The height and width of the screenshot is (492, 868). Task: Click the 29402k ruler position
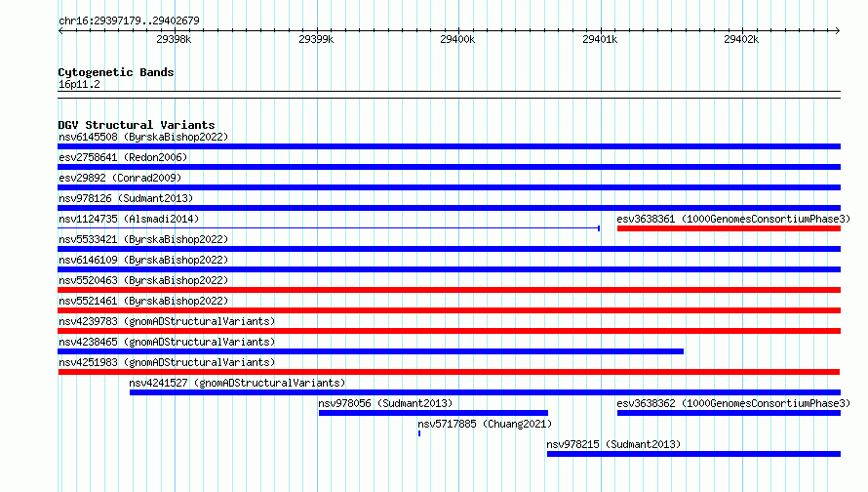(x=742, y=39)
